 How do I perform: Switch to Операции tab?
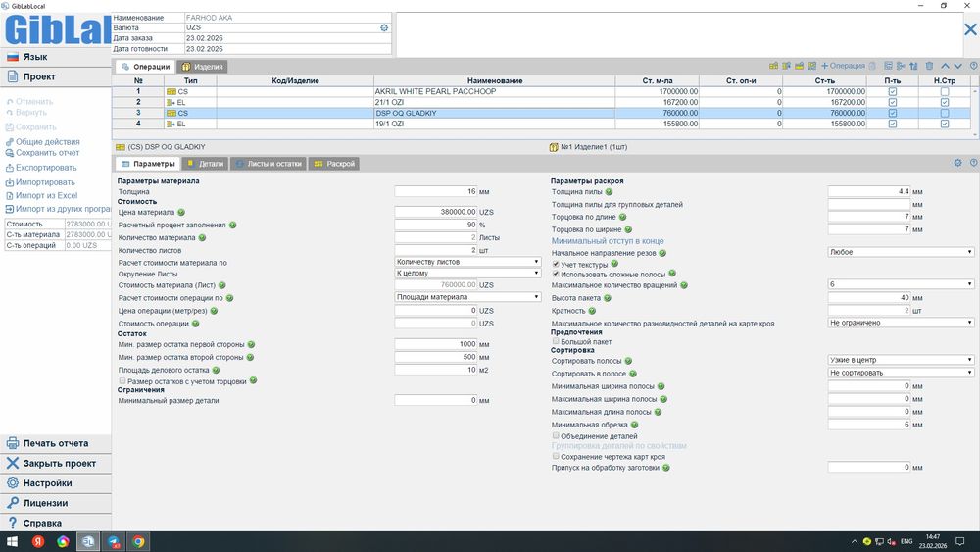[x=144, y=67]
